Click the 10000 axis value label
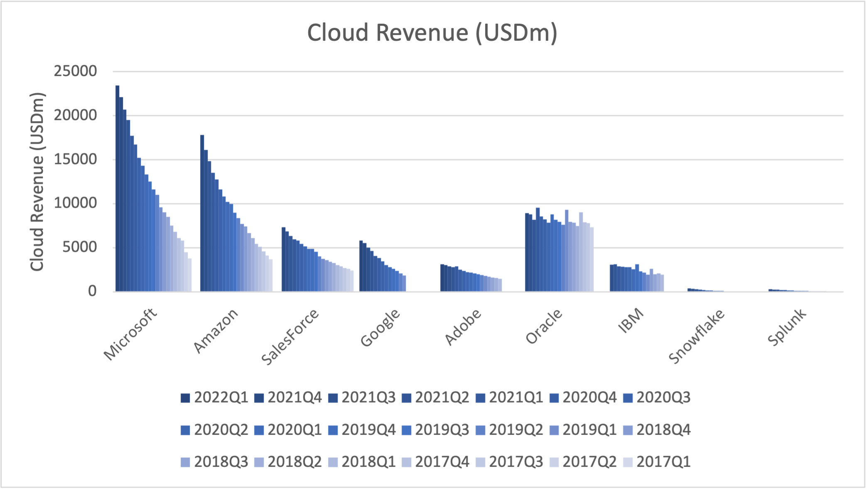Image resolution: width=868 pixels, height=491 pixels. click(75, 203)
